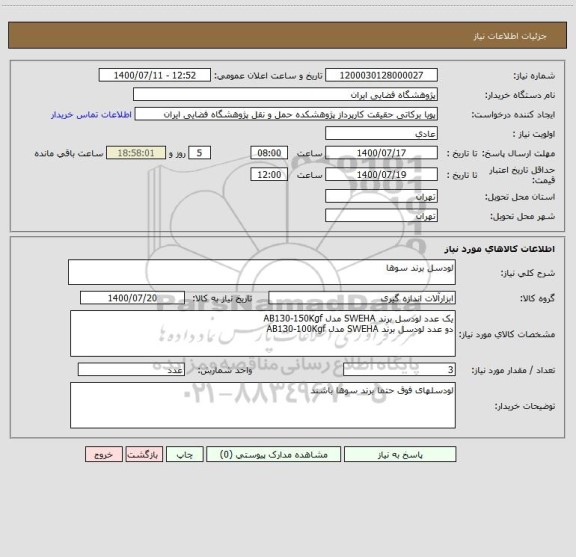This screenshot has width=576, height=557.
Task: Click the page header 'جزئیات اطلاعات نیاز'
Action: (510, 36)
